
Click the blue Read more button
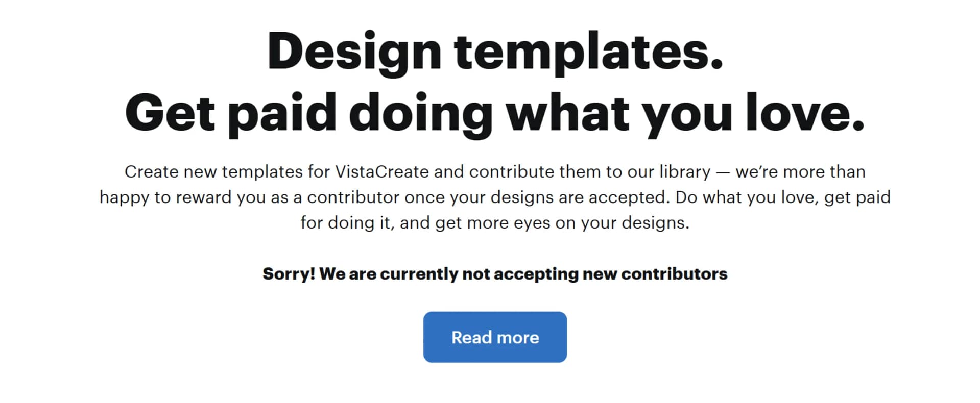tap(494, 337)
